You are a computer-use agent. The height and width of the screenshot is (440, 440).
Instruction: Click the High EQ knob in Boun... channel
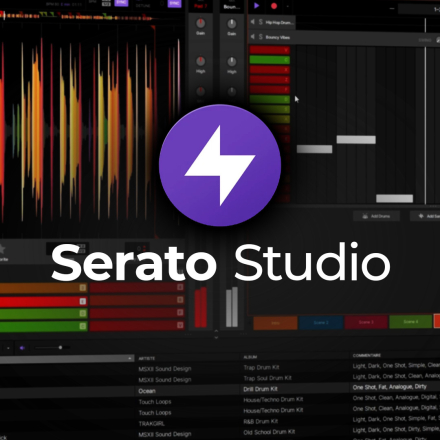tap(232, 61)
